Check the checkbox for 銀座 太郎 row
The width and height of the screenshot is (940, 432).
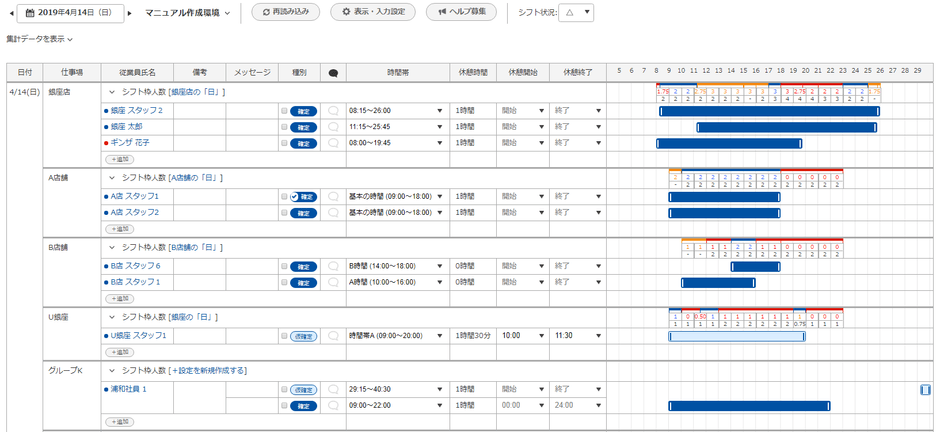[x=284, y=127]
